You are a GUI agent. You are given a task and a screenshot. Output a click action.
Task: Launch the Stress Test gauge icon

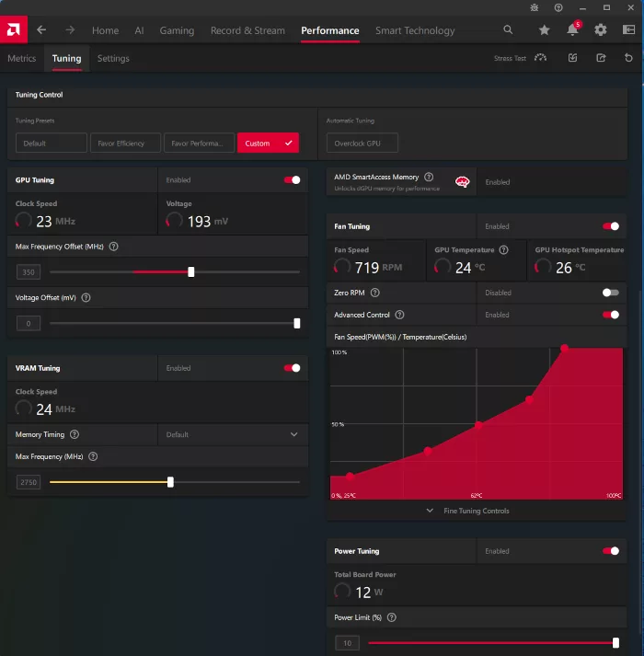click(x=540, y=58)
